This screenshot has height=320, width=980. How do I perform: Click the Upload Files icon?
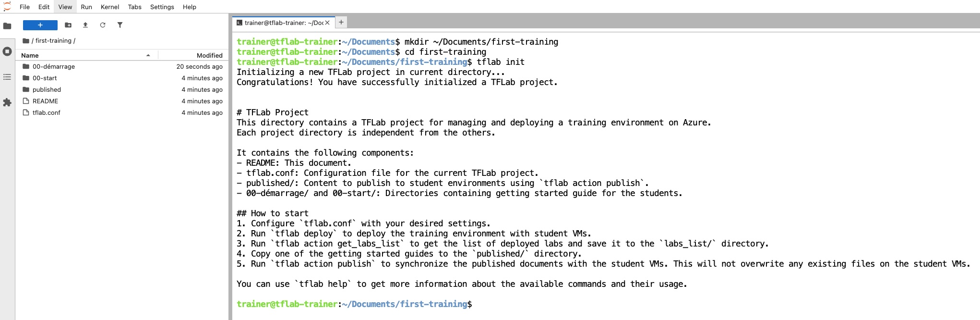pyautogui.click(x=85, y=25)
